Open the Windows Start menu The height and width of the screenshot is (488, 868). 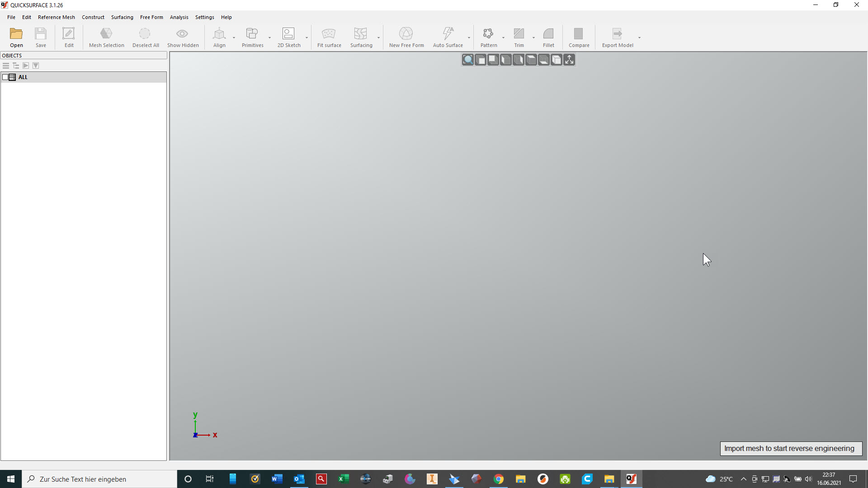pos(11,479)
